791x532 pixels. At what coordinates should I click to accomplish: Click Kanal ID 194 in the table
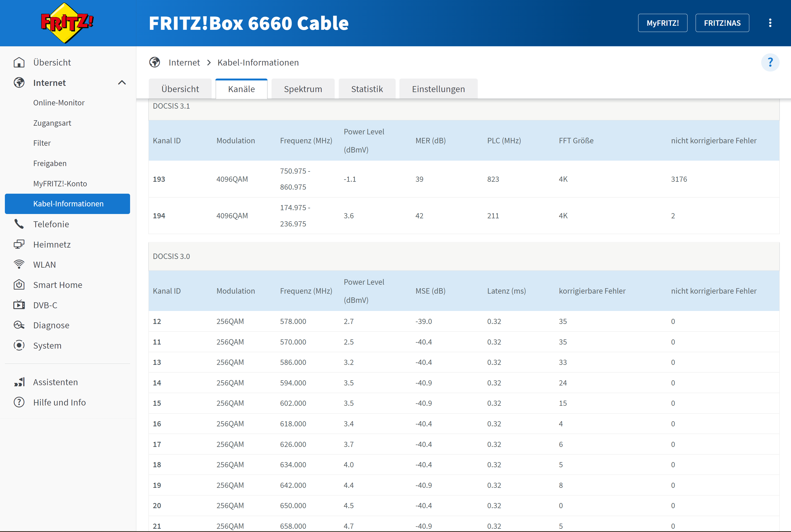coord(159,216)
